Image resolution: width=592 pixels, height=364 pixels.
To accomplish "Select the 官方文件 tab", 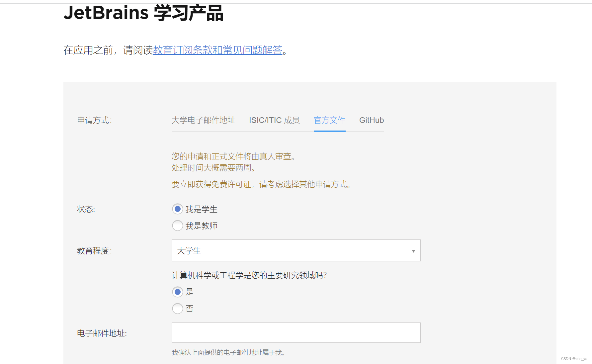I will [x=330, y=120].
